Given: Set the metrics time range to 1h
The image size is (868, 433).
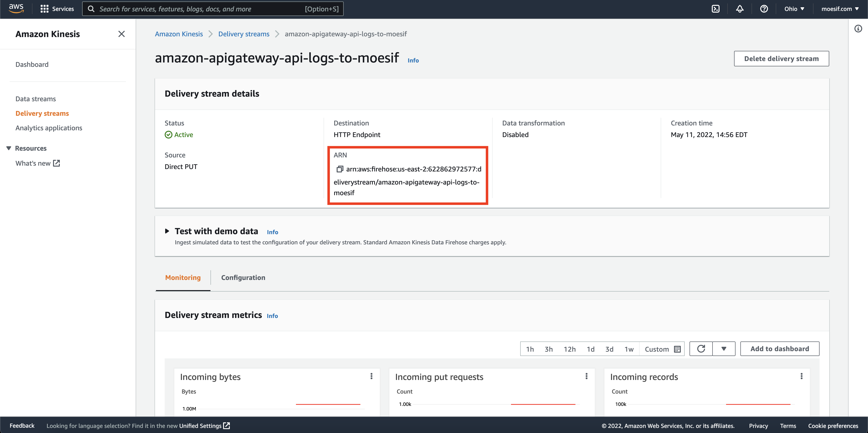Looking at the screenshot, I should coord(530,349).
